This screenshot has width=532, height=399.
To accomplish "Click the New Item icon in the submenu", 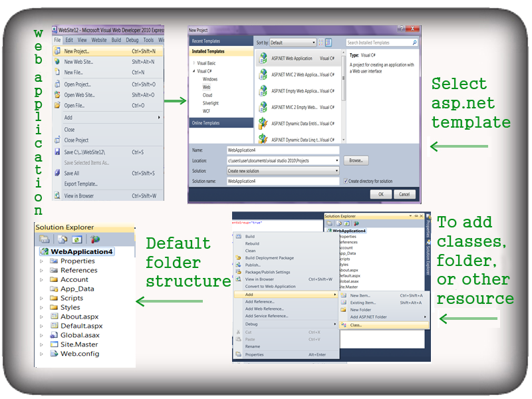I will tap(342, 295).
